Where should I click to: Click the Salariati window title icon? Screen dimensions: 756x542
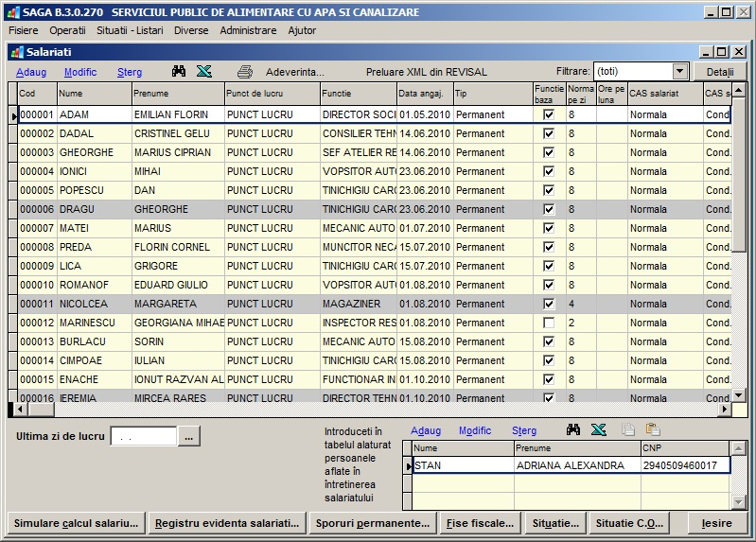(x=17, y=52)
